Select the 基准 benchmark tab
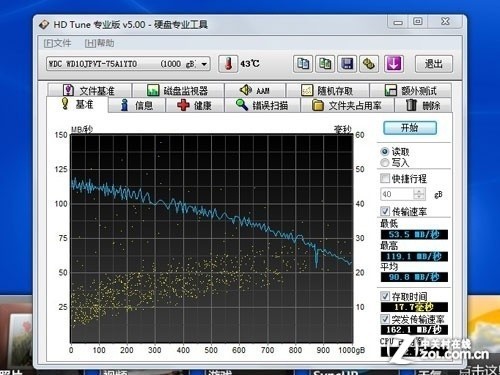This screenshot has height=375, width=500. pyautogui.click(x=77, y=105)
